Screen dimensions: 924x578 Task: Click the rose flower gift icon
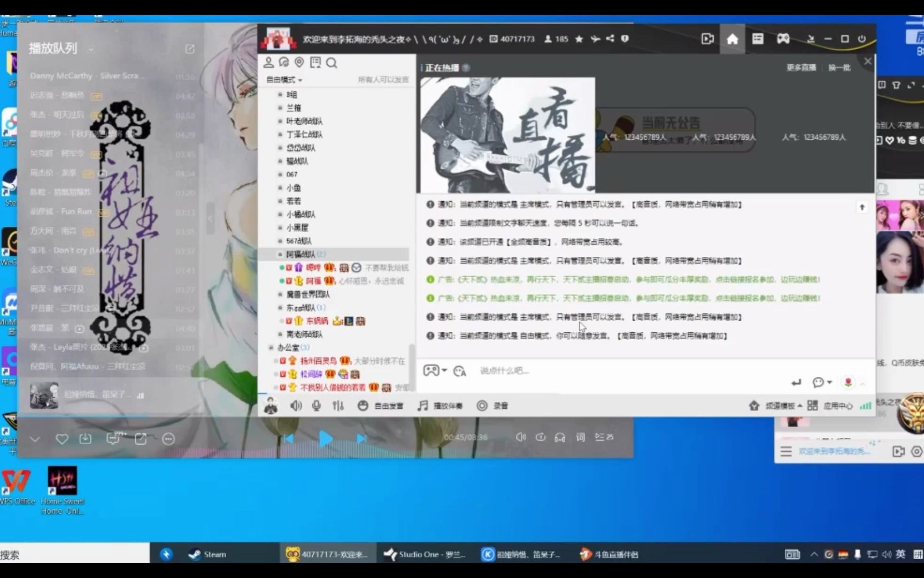848,382
